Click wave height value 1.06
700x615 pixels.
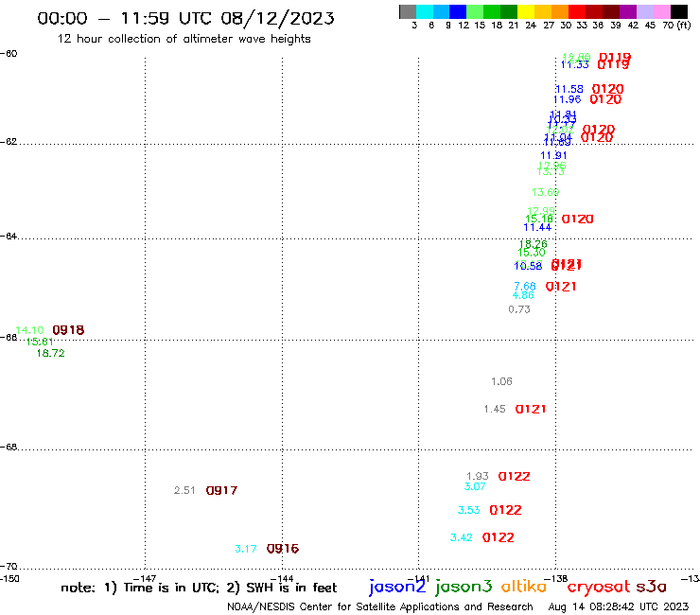point(501,381)
